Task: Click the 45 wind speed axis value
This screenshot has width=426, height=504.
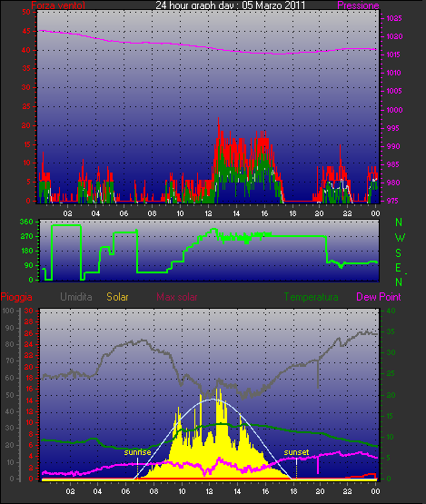Action: (x=26, y=31)
